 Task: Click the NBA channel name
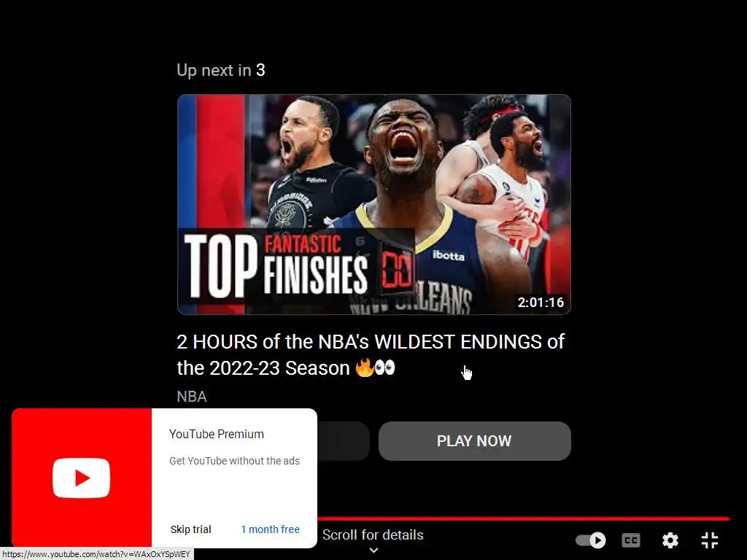pos(192,396)
